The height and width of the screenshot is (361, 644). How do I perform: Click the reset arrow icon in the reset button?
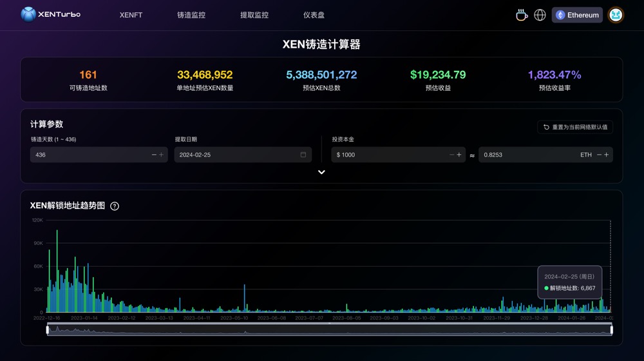coord(546,127)
